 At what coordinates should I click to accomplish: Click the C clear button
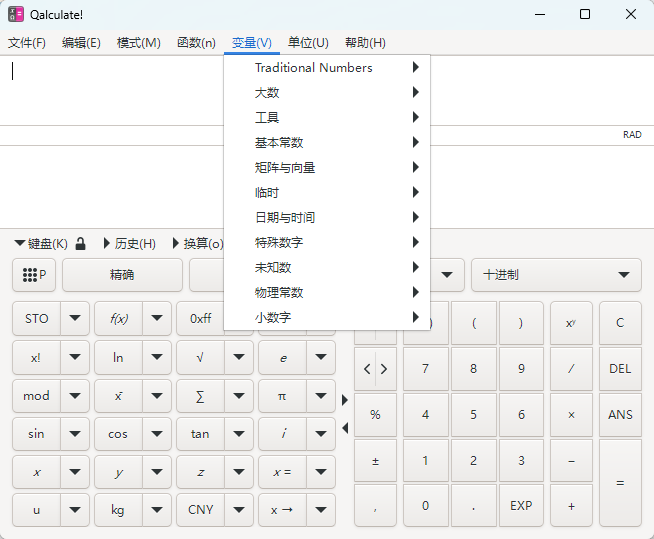620,323
